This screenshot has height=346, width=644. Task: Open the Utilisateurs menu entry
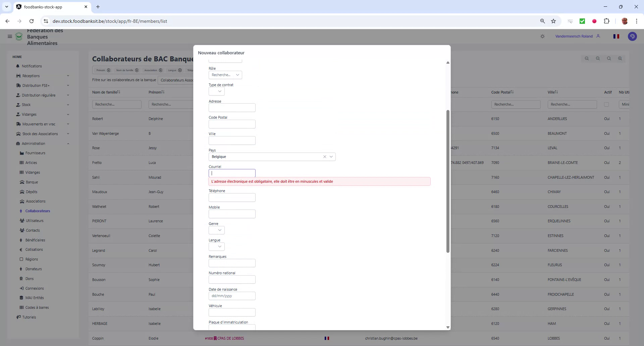coord(35,221)
